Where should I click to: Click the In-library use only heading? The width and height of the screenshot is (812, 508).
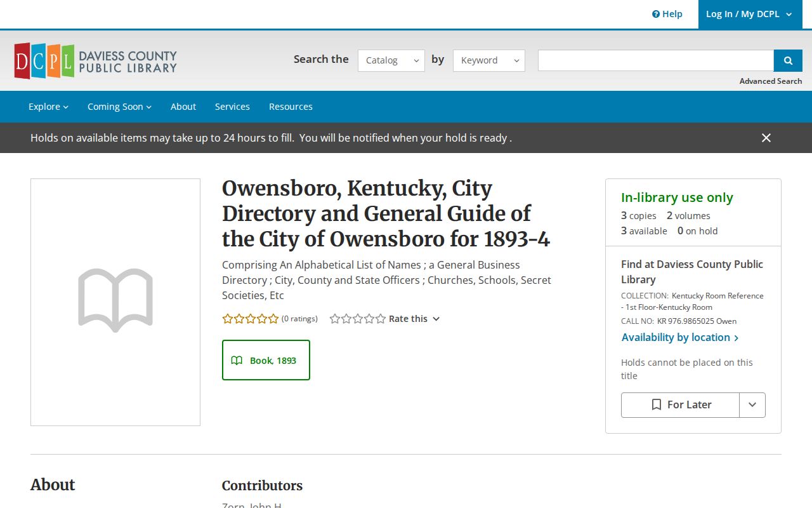677,197
